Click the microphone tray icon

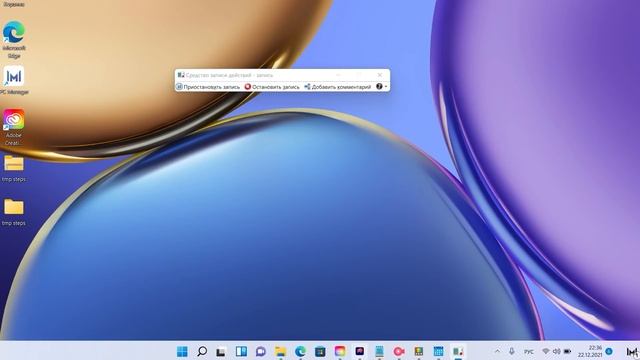511,351
